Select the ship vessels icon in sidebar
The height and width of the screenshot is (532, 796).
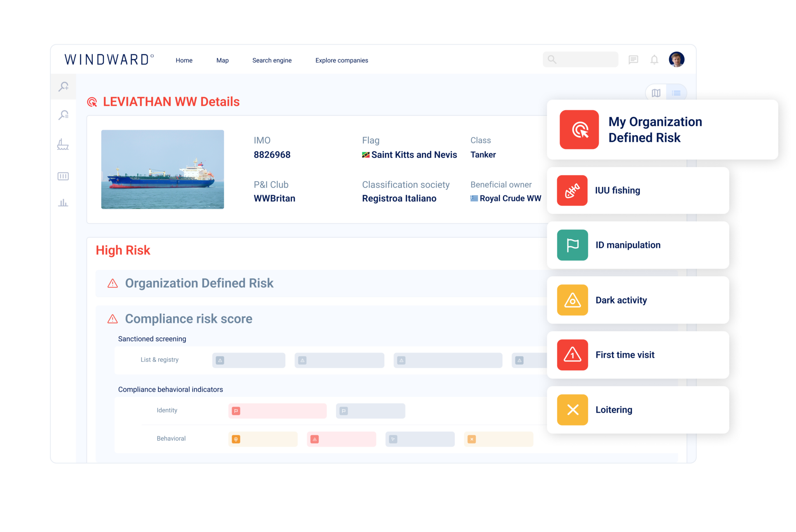click(63, 145)
